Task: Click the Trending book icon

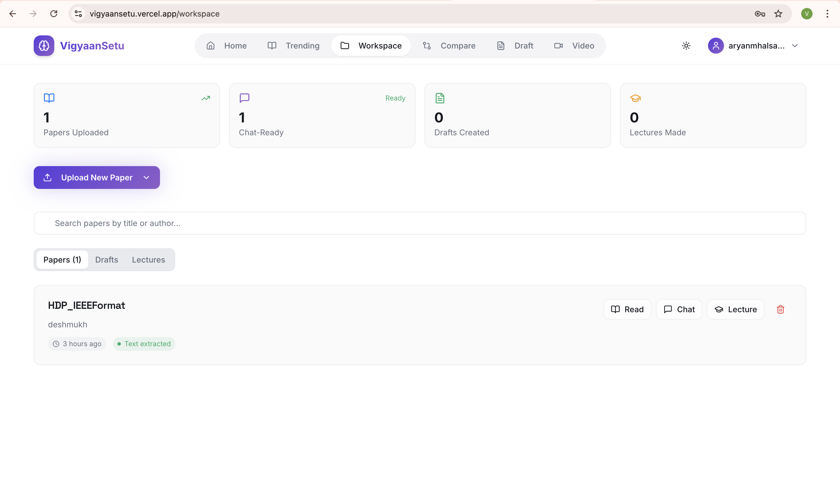Action: 272,45
